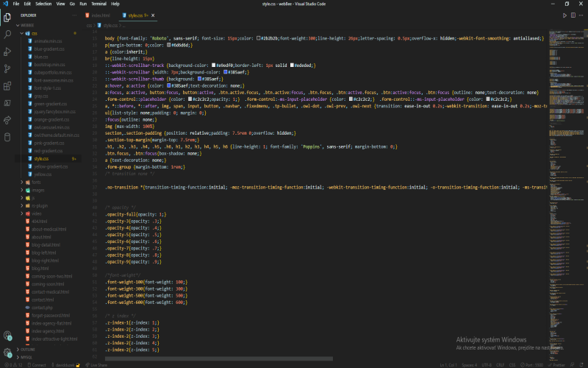
Task: Click the #385aef color swatch in scrollbar-thumb rule
Action: pos(200,79)
